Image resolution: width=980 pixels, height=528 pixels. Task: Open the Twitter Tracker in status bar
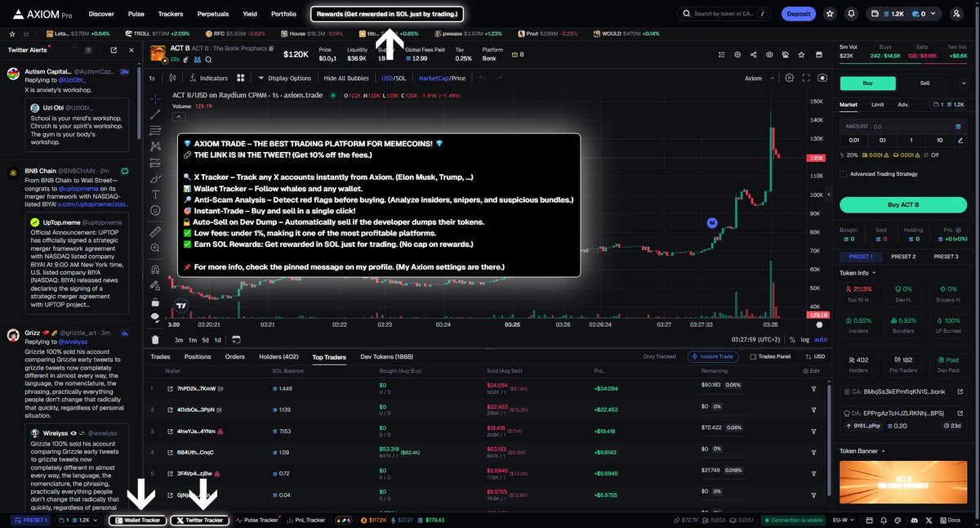point(199,520)
